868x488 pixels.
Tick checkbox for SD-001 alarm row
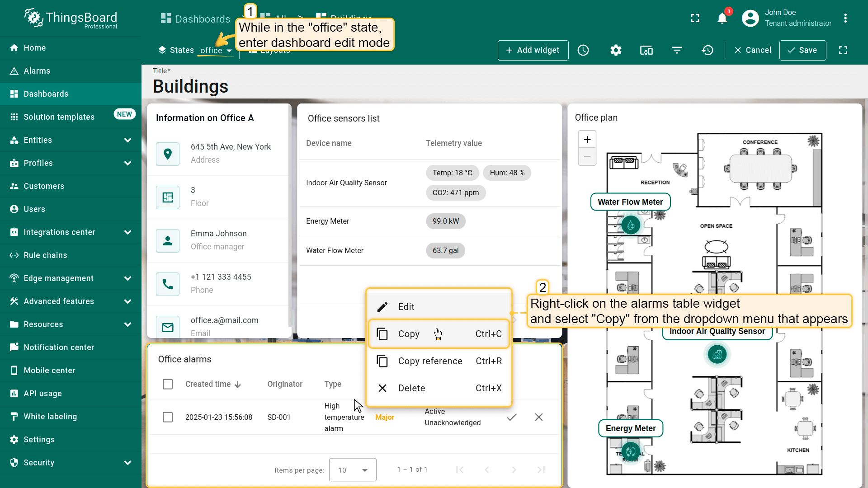168,417
